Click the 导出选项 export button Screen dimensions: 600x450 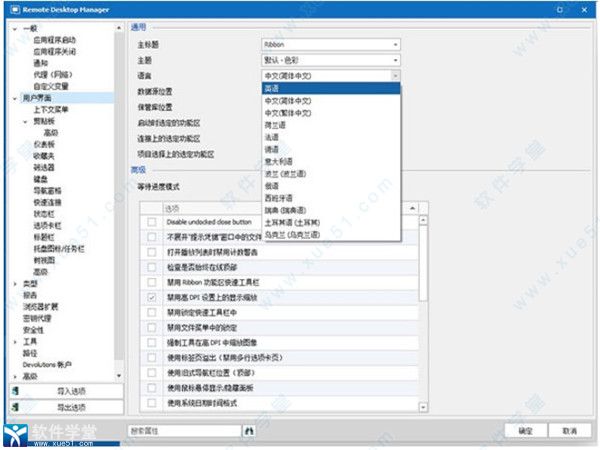coord(66,407)
